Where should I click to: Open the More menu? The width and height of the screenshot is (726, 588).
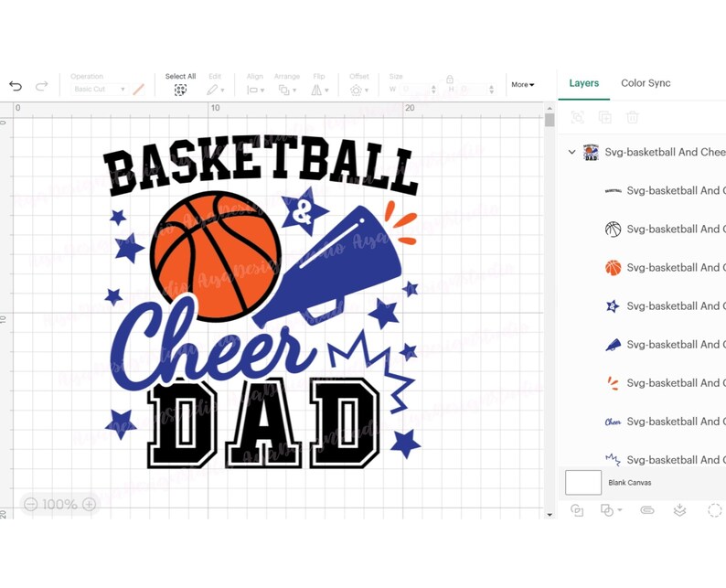point(523,84)
